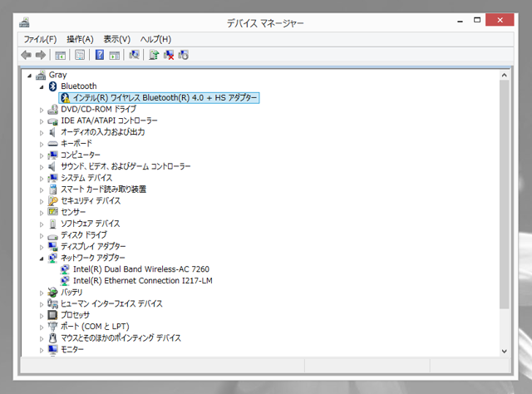The image size is (532, 394).
Task: Click the warning Bluetooth adapter icon
Action: pos(65,98)
